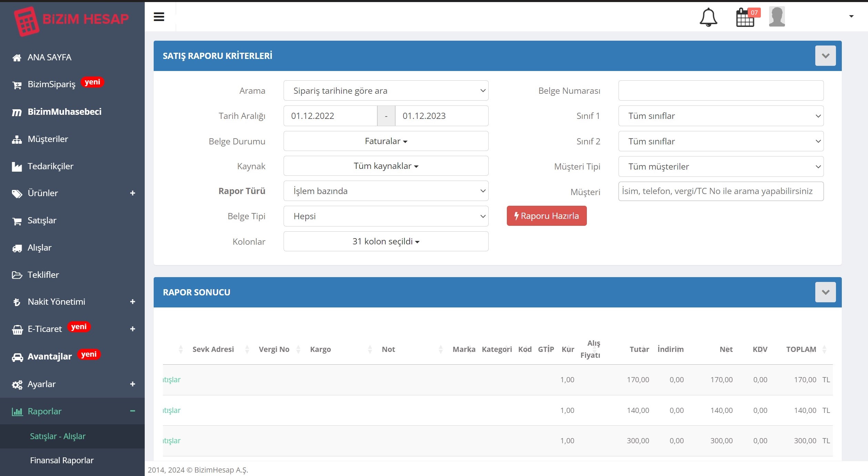Screen dimensions: 868x476
Task: Open the calendar icon with badge 07
Action: click(x=747, y=17)
